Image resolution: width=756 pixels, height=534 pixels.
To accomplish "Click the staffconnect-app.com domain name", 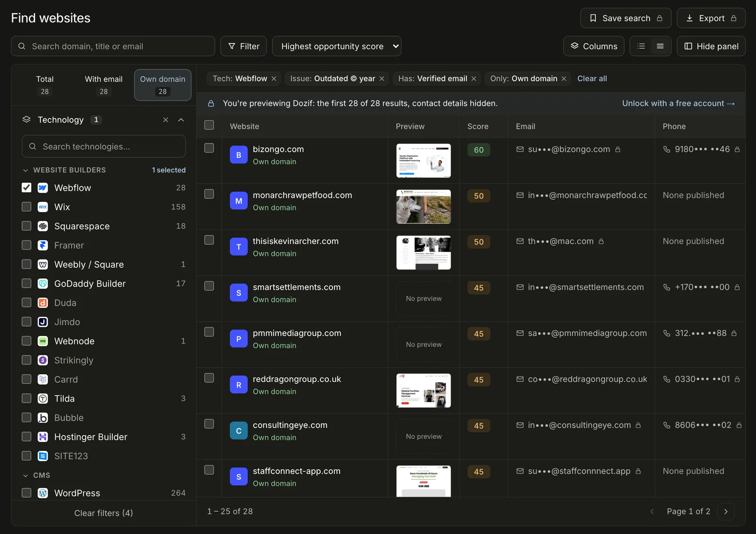I will click(x=296, y=471).
